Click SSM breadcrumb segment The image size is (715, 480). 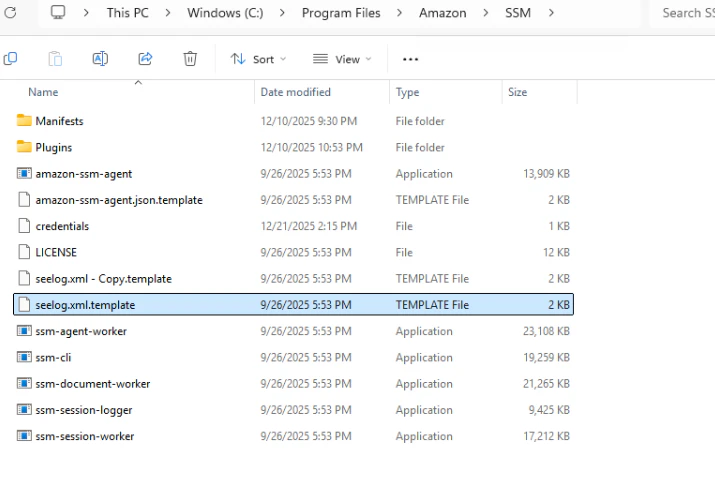(518, 13)
